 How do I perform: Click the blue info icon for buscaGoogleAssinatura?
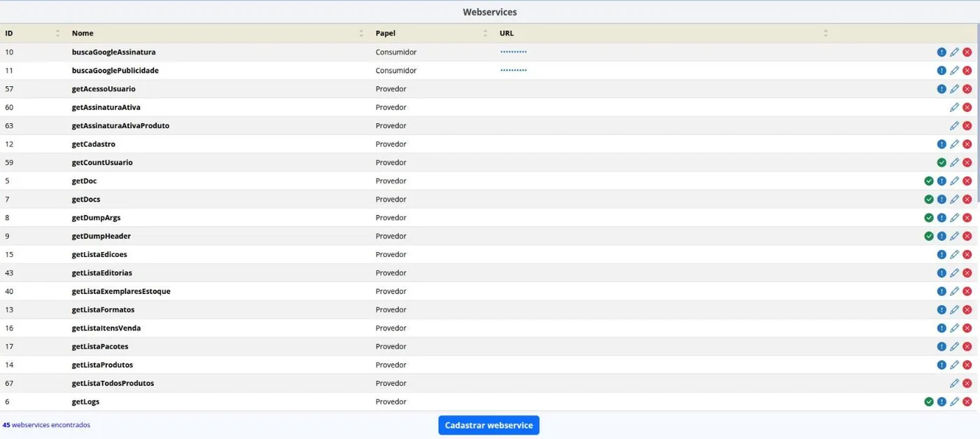pyautogui.click(x=941, y=53)
